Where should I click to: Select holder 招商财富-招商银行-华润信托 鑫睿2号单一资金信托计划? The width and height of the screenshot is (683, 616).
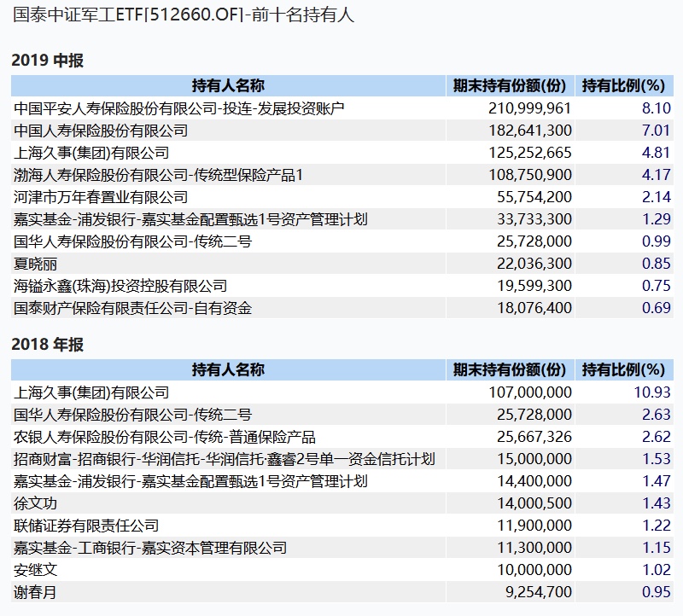(x=225, y=459)
